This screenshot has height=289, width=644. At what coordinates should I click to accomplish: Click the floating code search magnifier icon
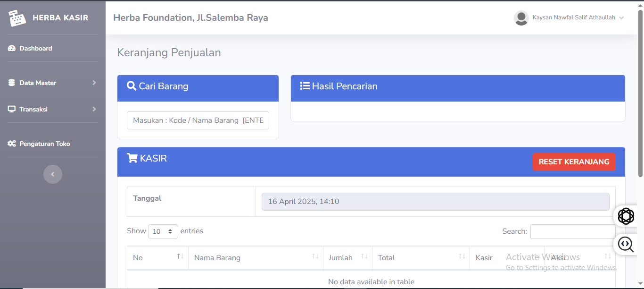point(626,244)
